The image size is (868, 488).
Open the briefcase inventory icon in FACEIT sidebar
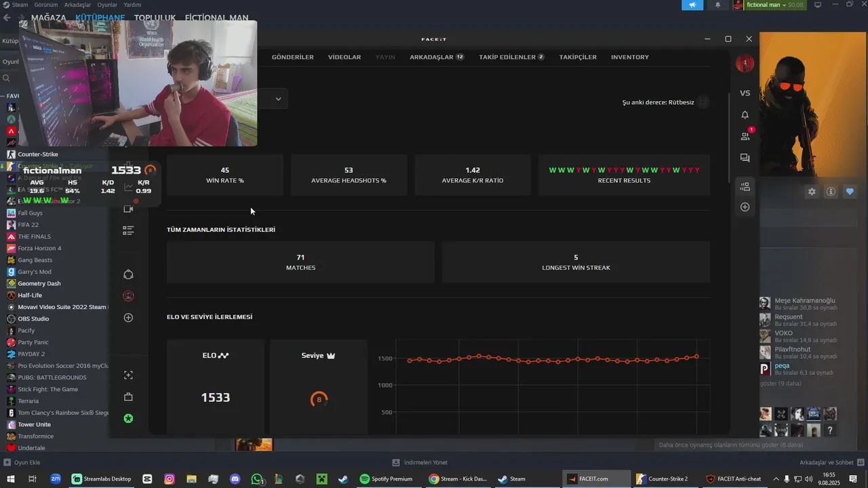128,396
